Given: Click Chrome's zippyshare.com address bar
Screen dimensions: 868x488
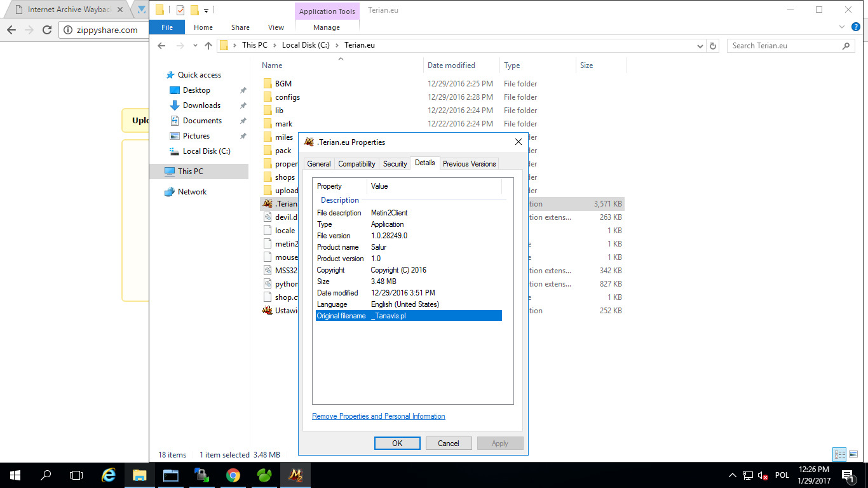Looking at the screenshot, I should pos(106,30).
